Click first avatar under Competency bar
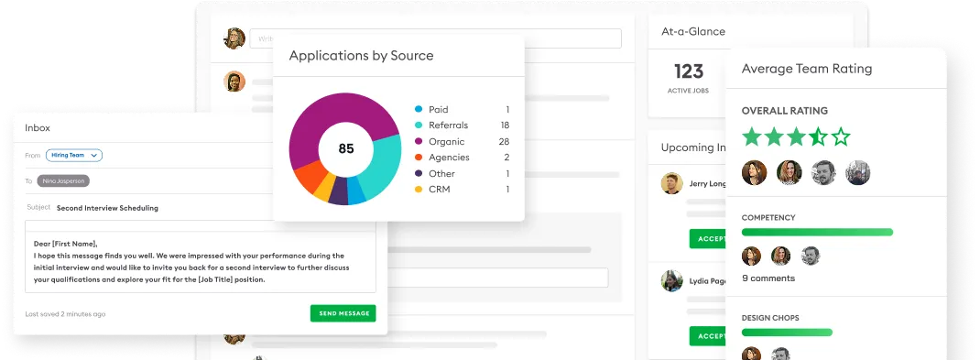980x360 pixels. [x=751, y=256]
